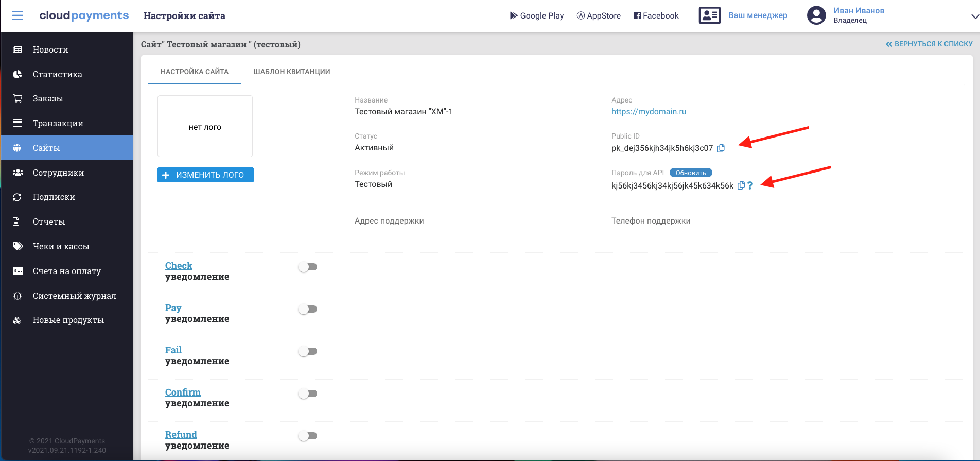
Task: Enable the Pay notification toggle
Action: click(x=308, y=309)
